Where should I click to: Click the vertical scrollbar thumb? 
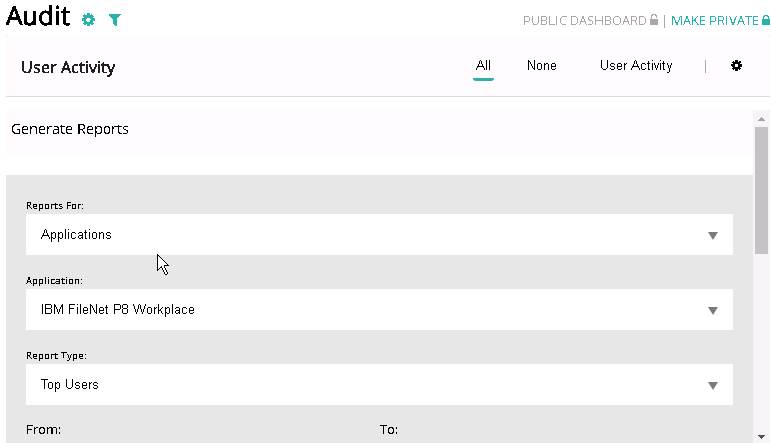[x=761, y=190]
